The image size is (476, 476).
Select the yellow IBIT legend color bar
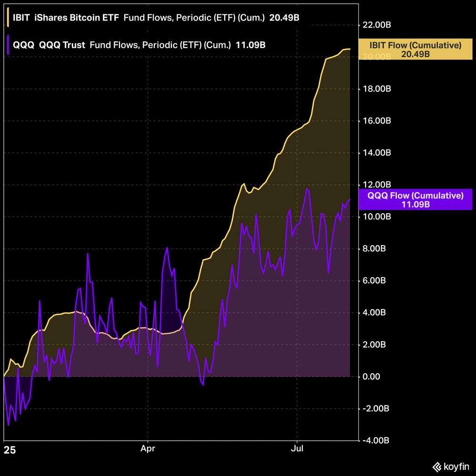(x=8, y=18)
